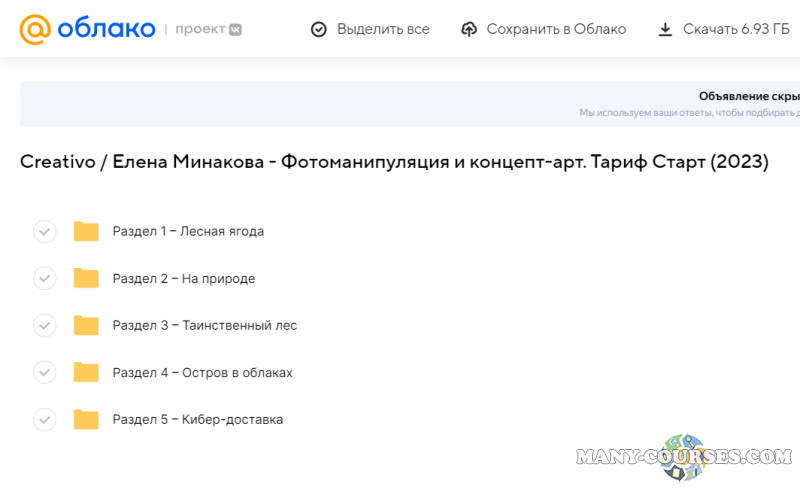Click the "Сохранить в Облако" label

(x=556, y=29)
